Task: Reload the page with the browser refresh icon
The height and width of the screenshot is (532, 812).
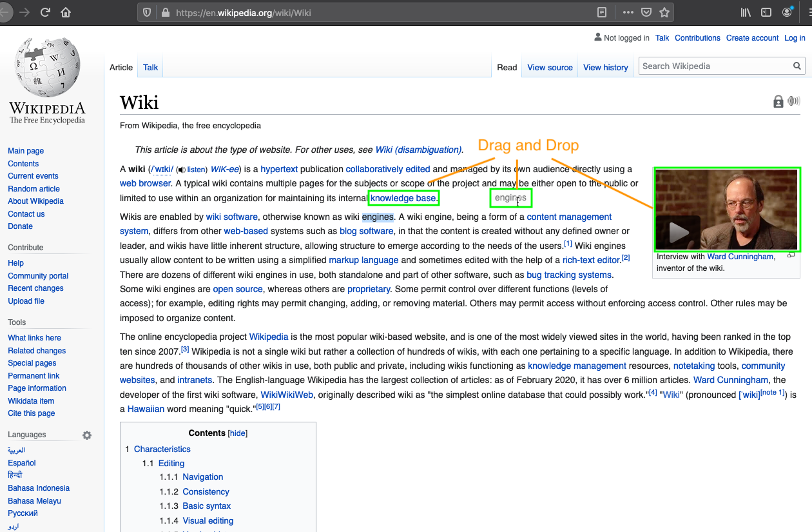Action: [45, 12]
